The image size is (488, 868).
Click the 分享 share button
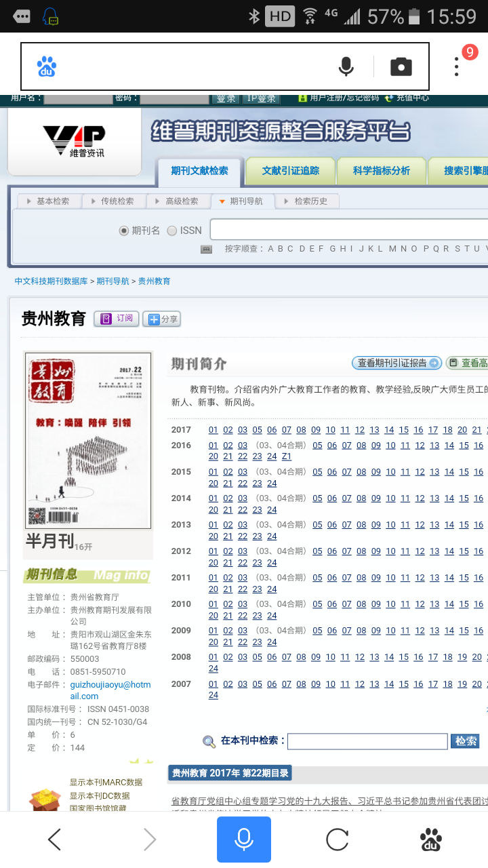(x=162, y=319)
